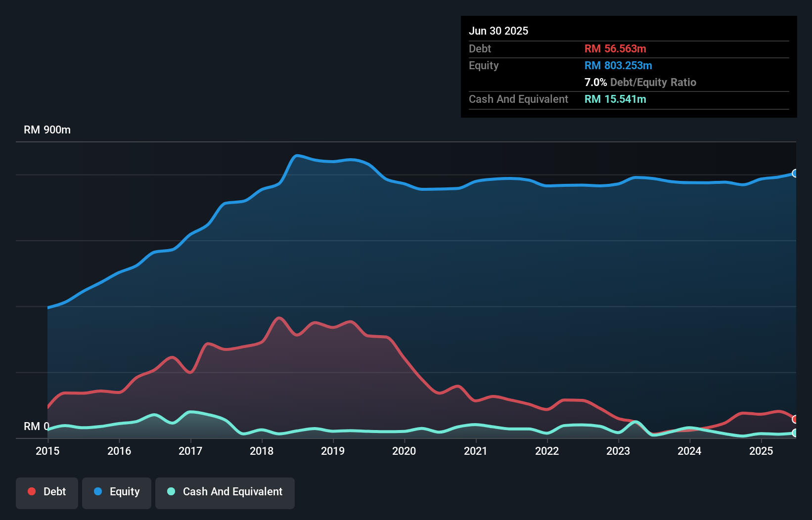This screenshot has width=812, height=520.
Task: Click the RM 15.541m cash value
Action: click(615, 99)
